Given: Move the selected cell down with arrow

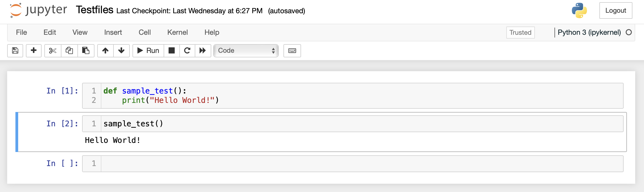Looking at the screenshot, I should click(121, 50).
